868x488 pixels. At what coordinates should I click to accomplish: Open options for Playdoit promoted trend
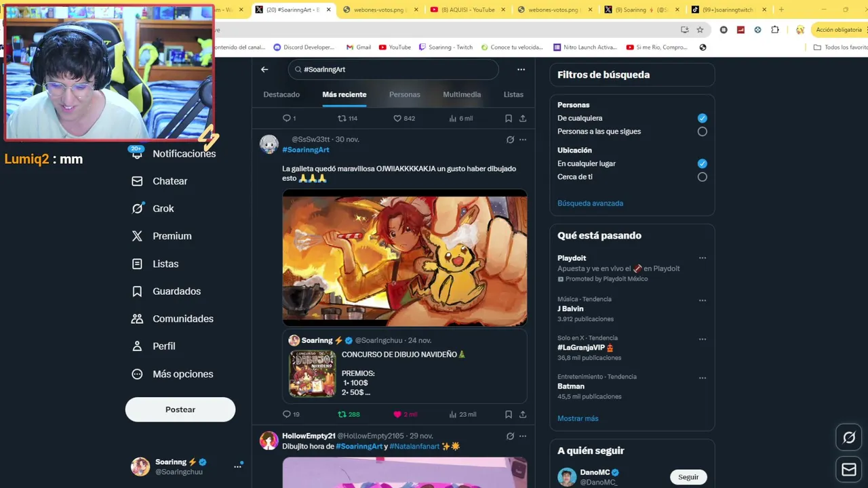(703, 258)
